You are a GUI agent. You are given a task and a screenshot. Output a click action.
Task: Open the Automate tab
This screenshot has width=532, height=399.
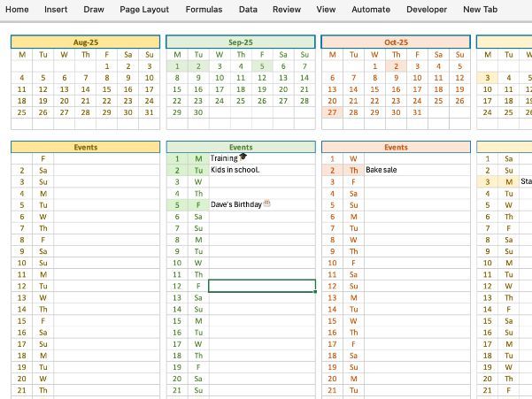(371, 10)
